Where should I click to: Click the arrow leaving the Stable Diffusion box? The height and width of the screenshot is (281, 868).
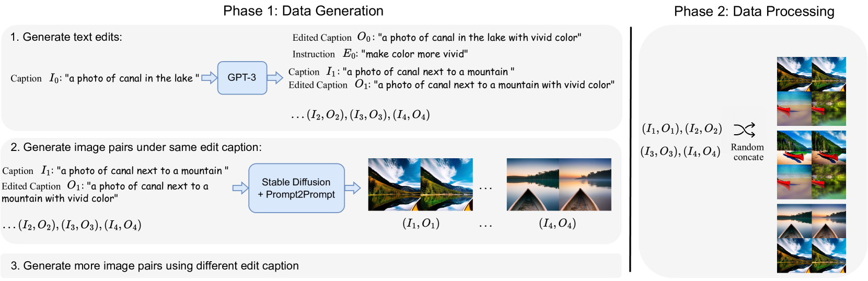tap(353, 188)
